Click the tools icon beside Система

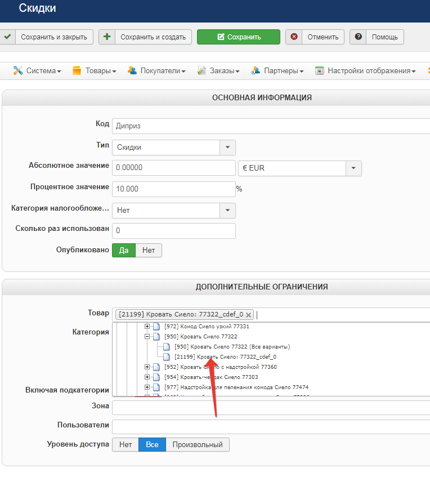(x=17, y=70)
